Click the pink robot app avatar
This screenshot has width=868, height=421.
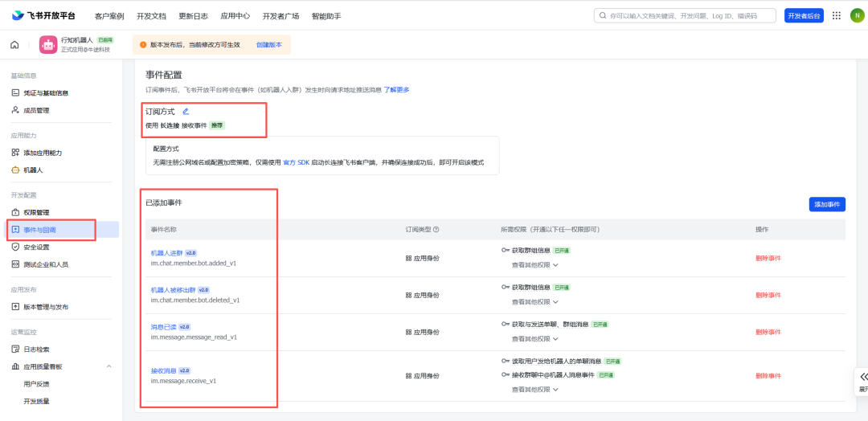point(48,45)
